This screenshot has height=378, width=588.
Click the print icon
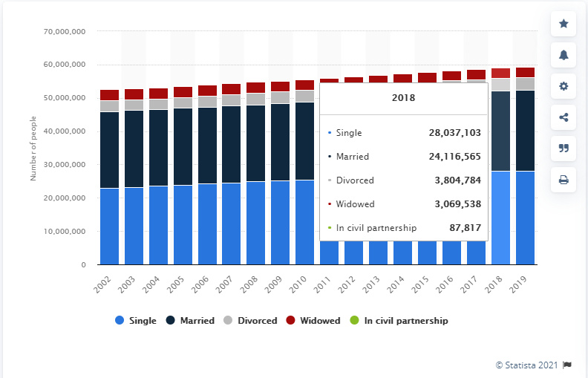tap(563, 180)
